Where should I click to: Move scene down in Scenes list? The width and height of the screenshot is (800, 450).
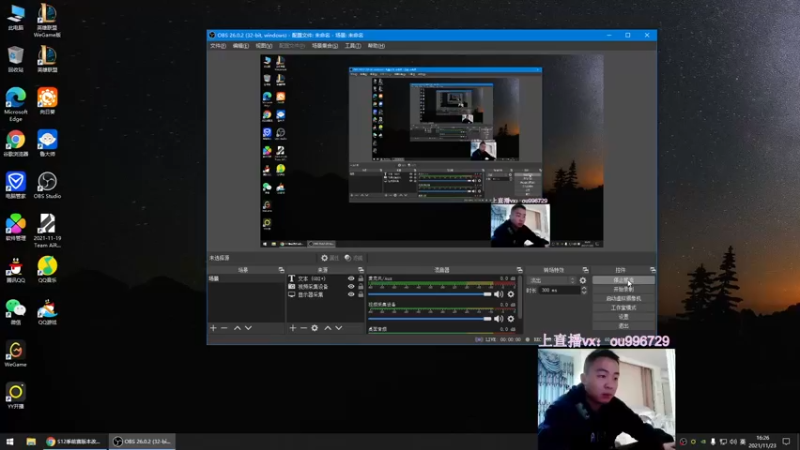coord(248,328)
